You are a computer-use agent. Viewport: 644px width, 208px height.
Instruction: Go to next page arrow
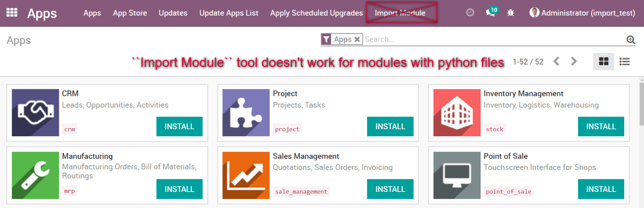(x=574, y=61)
